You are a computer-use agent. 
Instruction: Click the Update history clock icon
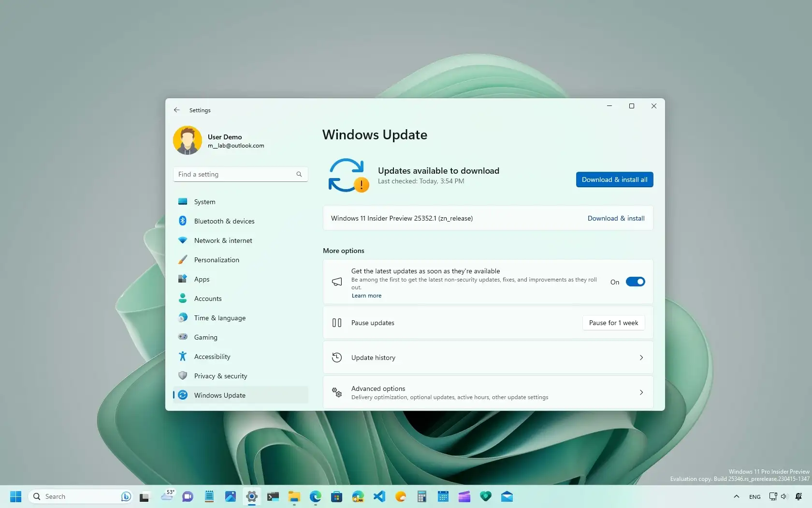337,358
